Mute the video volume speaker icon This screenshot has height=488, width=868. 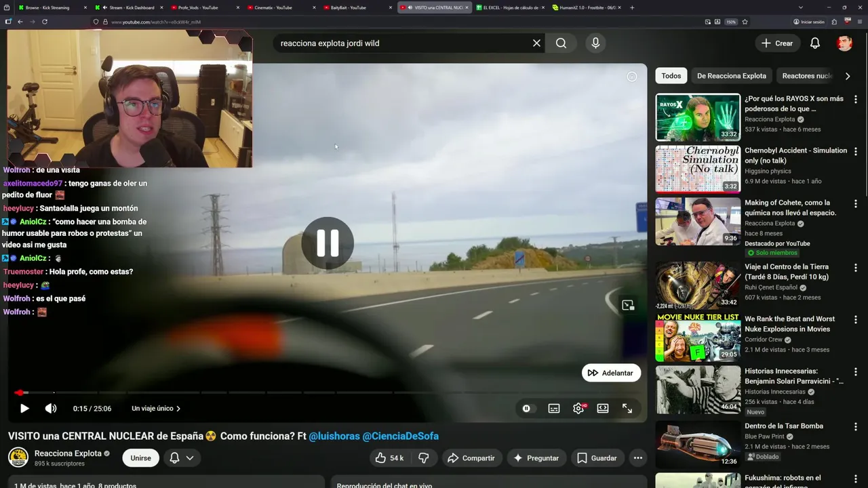(x=51, y=409)
